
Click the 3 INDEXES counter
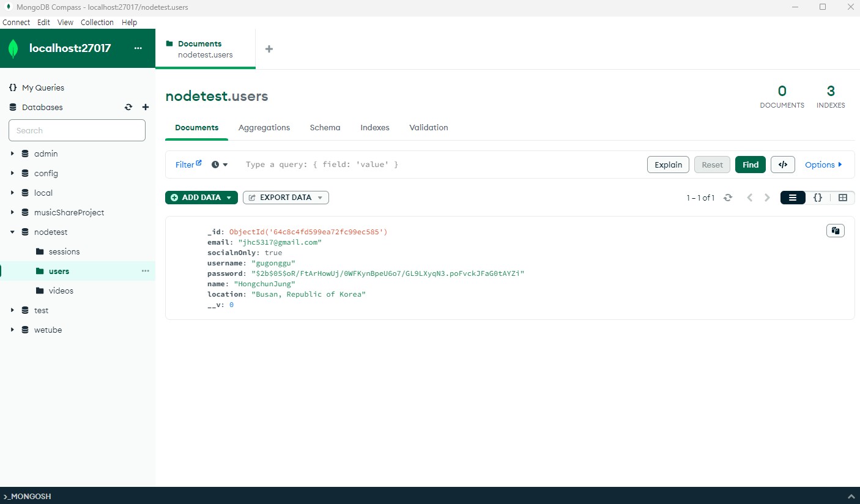click(x=831, y=97)
